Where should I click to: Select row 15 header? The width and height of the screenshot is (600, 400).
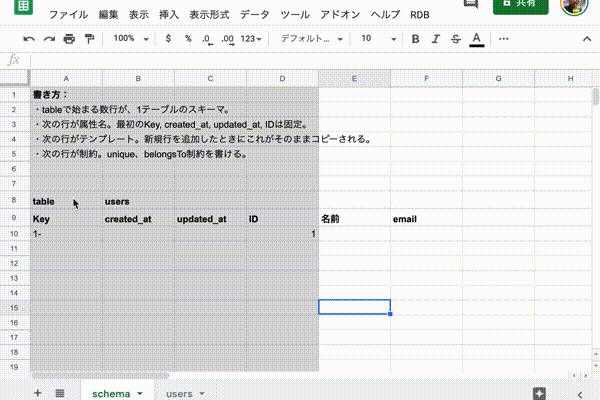(x=14, y=307)
